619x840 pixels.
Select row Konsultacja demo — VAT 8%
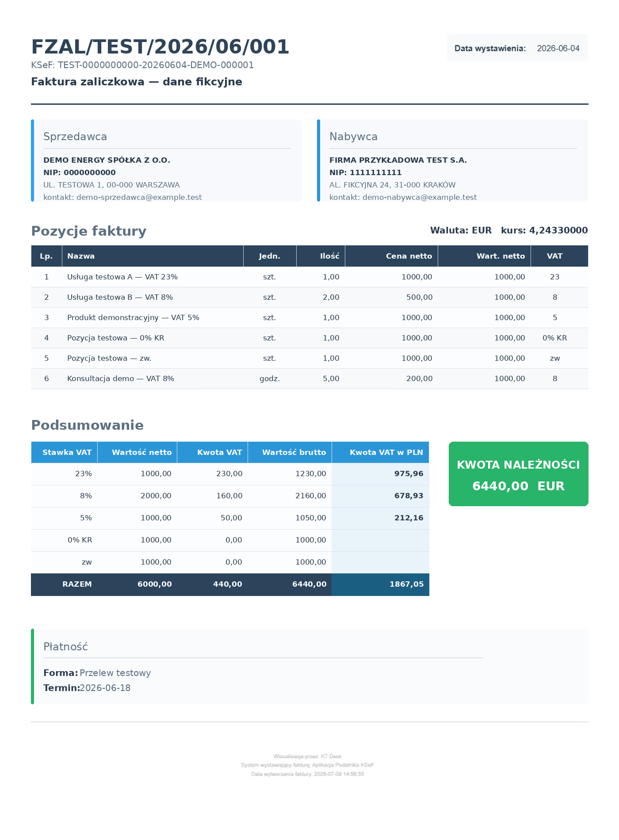(309, 378)
